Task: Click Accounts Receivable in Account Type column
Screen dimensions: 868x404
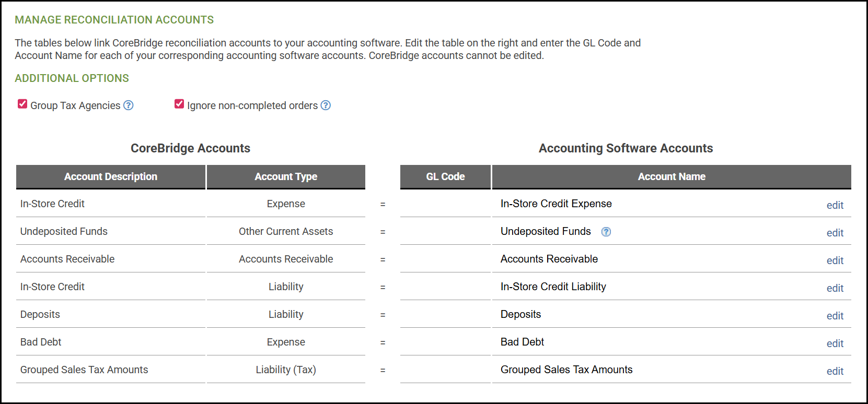Action: click(x=286, y=259)
